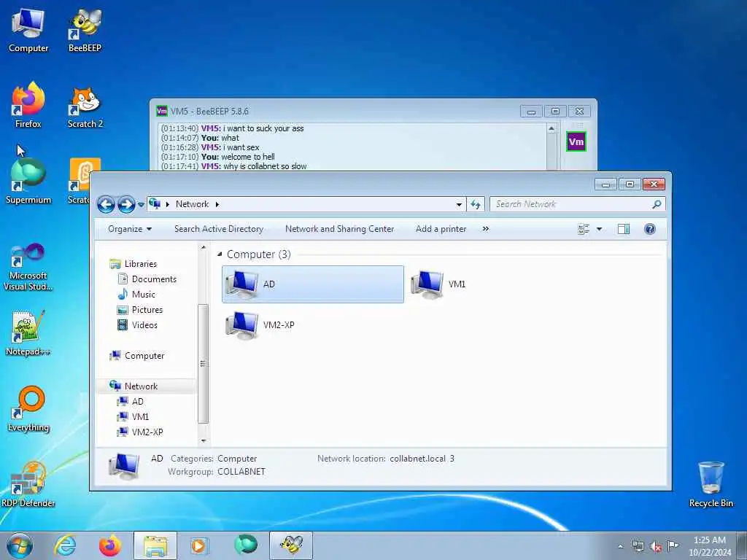Image resolution: width=747 pixels, height=560 pixels.
Task: Expand the address bar history dropdown
Action: [459, 205]
